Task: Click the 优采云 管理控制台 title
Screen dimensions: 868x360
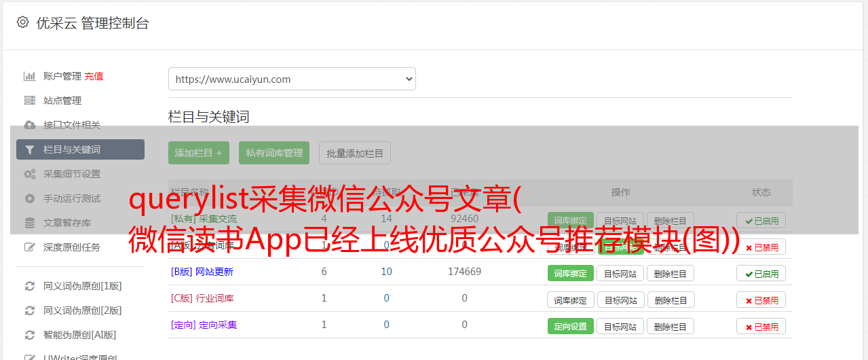Action: (92, 23)
